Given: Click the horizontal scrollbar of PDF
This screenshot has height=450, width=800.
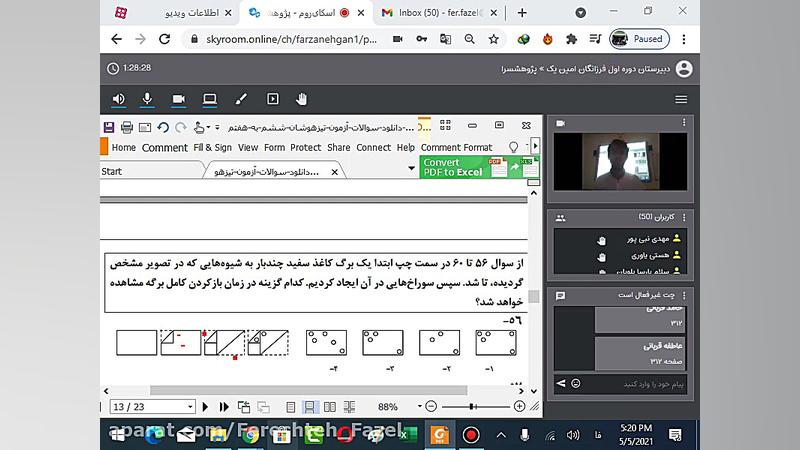Looking at the screenshot, I should click(x=308, y=391).
